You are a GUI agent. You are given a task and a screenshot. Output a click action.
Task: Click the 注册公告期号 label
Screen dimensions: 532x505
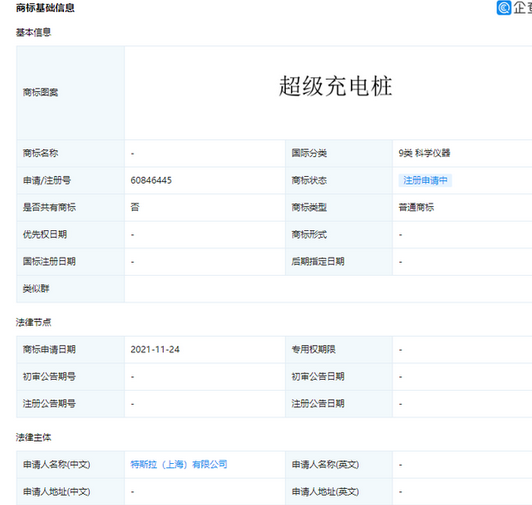click(49, 404)
